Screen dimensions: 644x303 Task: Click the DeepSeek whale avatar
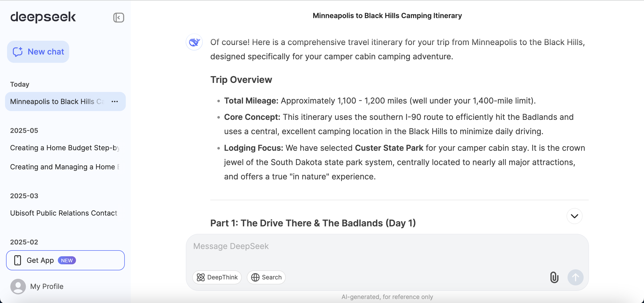click(x=194, y=42)
